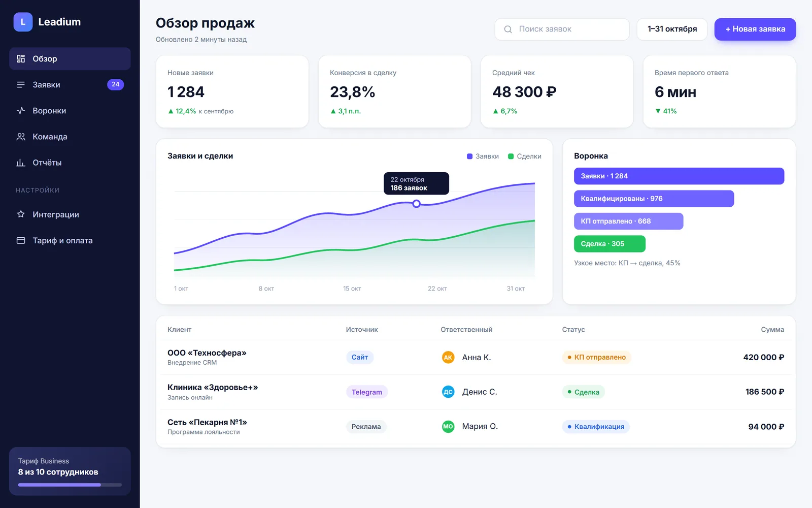This screenshot has width=812, height=508.
Task: Go to Заявки in the sidebar
Action: pos(70,85)
